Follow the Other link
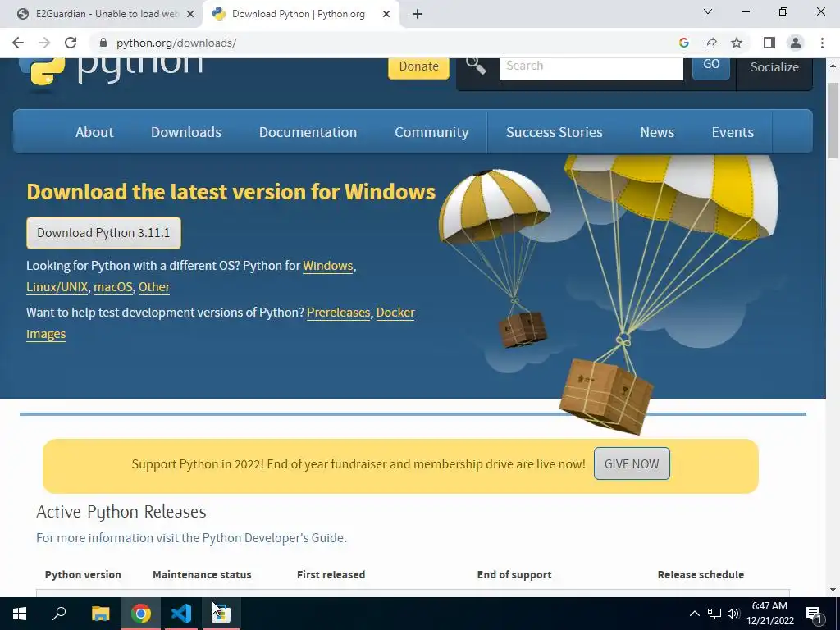 point(154,287)
